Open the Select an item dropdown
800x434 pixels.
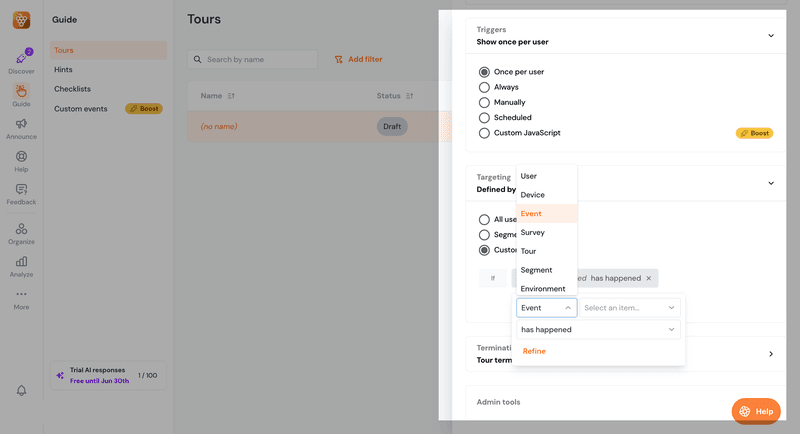[630, 308]
